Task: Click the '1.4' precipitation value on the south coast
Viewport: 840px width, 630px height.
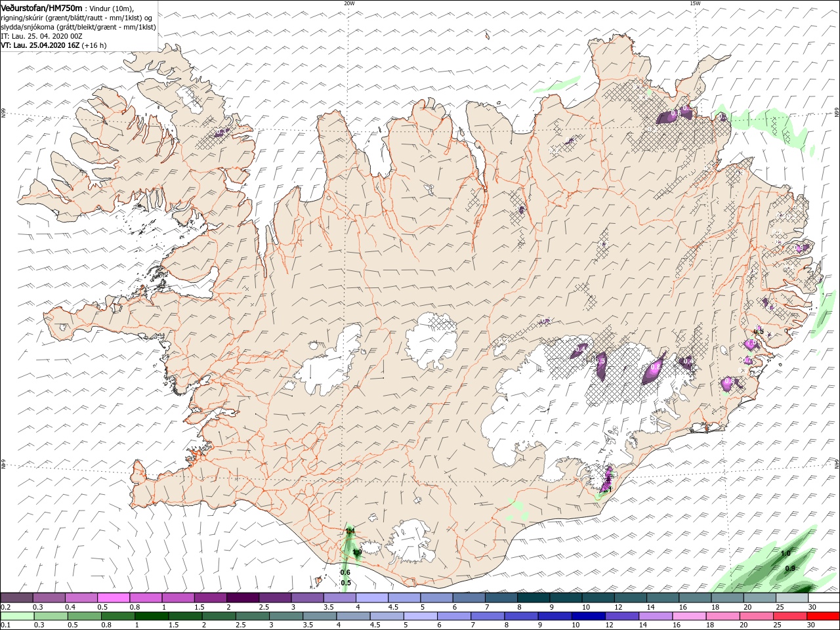Action: pyautogui.click(x=350, y=531)
